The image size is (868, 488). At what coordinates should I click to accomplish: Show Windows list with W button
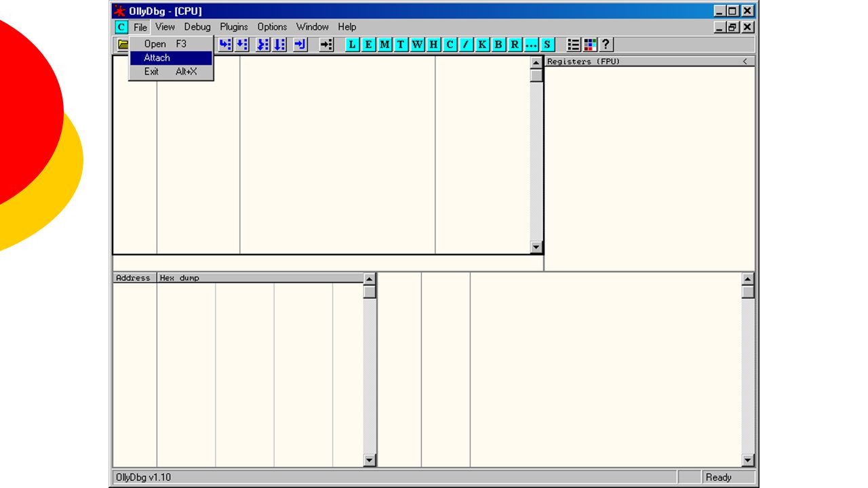point(417,45)
